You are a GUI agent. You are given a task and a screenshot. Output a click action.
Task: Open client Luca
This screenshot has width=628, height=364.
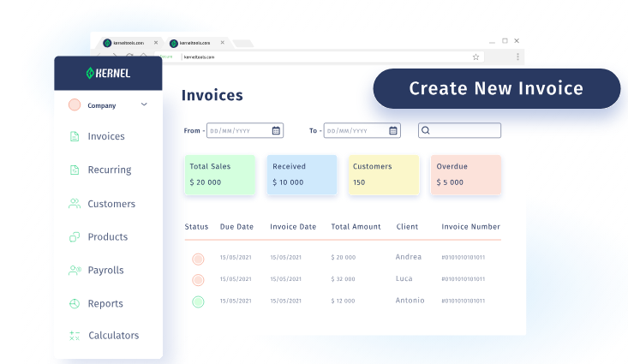(404, 278)
